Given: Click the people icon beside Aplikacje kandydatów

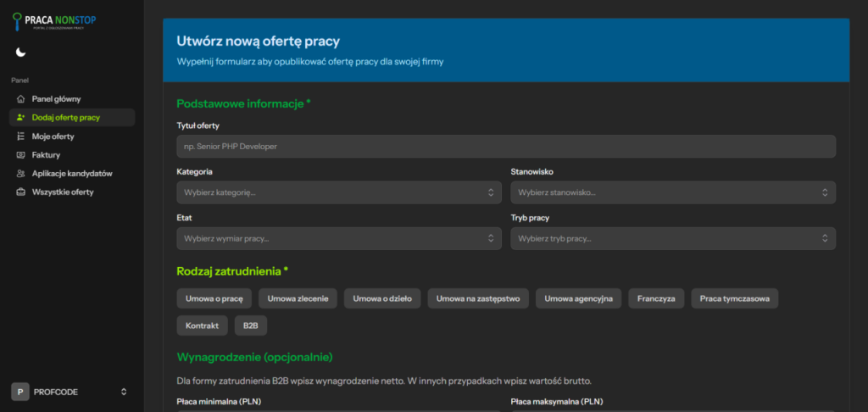Looking at the screenshot, I should pyautogui.click(x=21, y=174).
